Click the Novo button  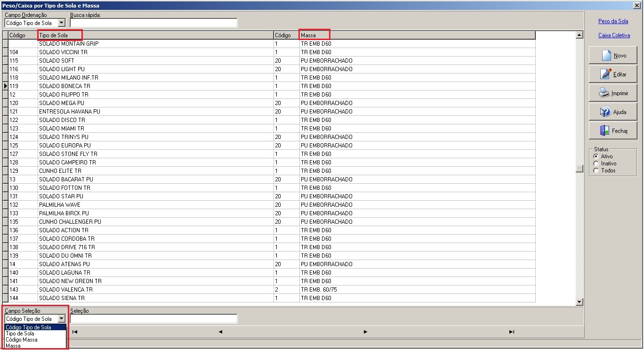(612, 56)
